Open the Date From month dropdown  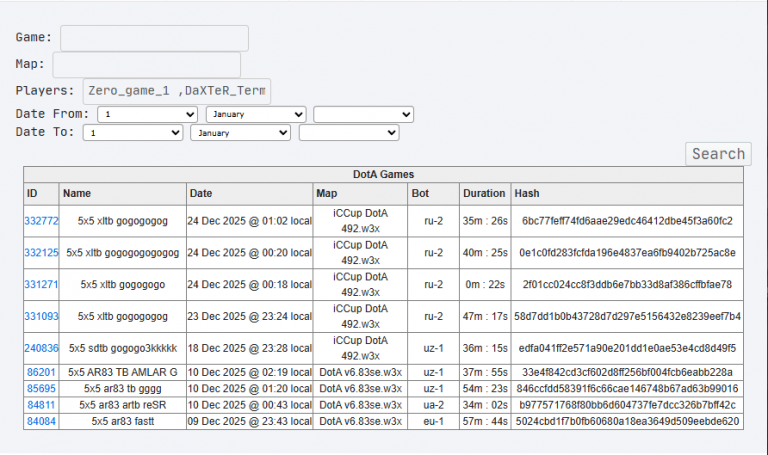[256, 114]
